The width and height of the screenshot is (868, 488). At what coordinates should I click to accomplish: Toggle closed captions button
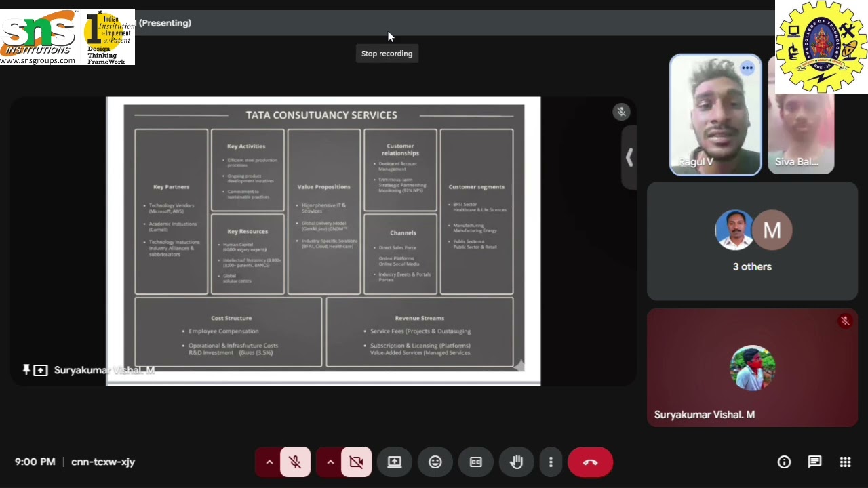tap(475, 462)
